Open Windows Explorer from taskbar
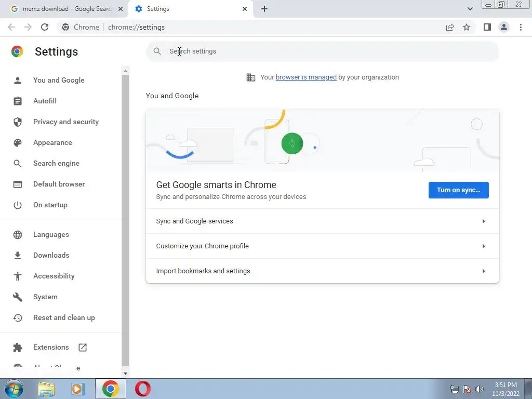Screen dimensions: 532x399 [x=46, y=389]
